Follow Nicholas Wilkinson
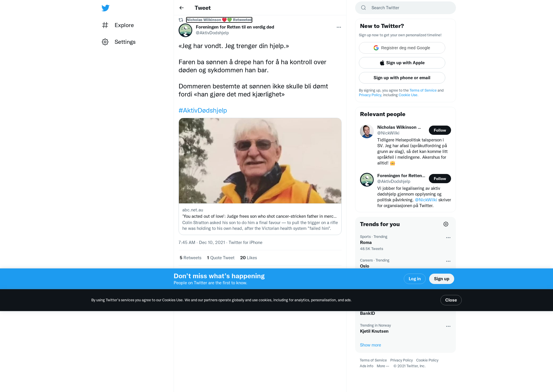The height and width of the screenshot is (392, 553). pos(440,130)
